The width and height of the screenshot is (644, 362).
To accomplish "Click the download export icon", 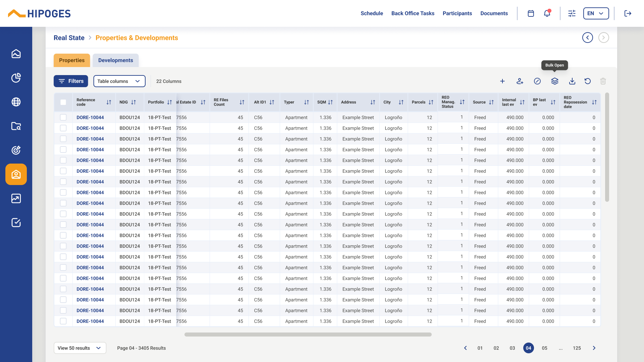I will click(x=572, y=81).
